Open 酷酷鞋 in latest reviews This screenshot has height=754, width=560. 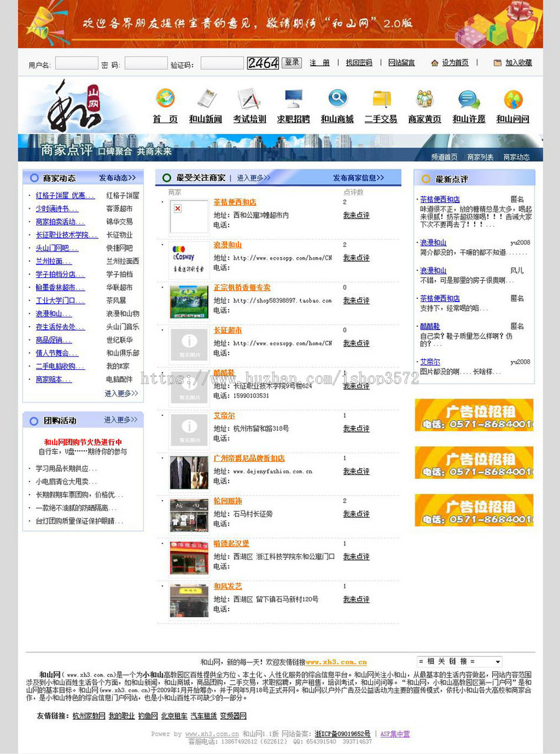click(431, 326)
